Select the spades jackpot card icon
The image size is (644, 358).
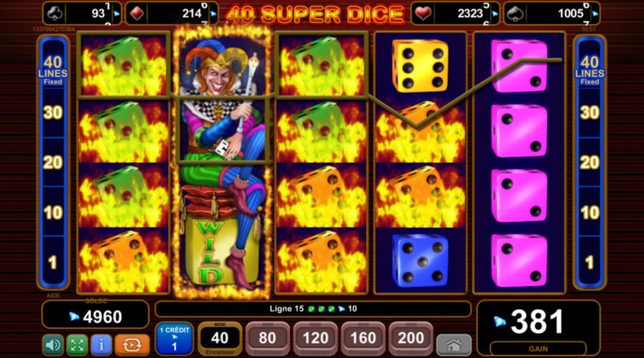[x=515, y=14]
